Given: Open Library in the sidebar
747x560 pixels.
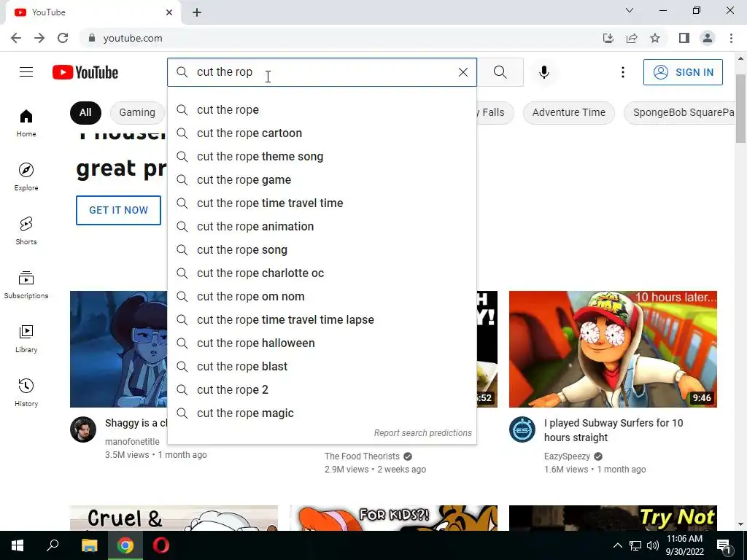Looking at the screenshot, I should point(26,338).
